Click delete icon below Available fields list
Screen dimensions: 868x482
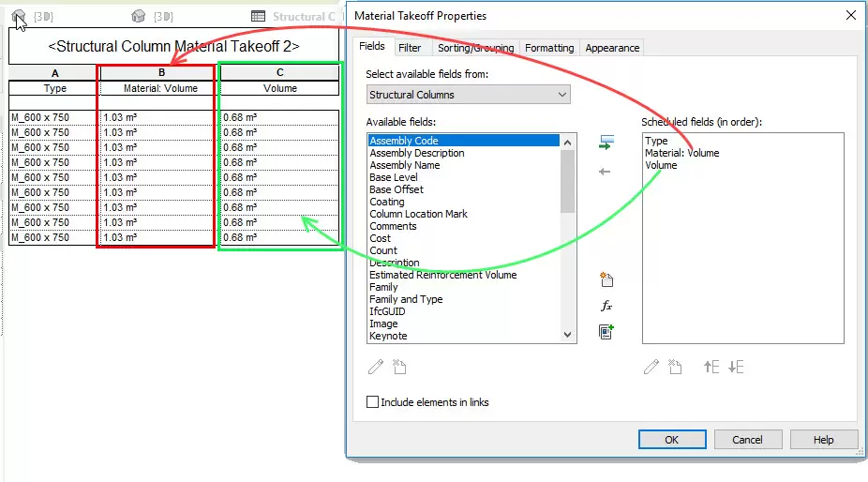click(400, 368)
